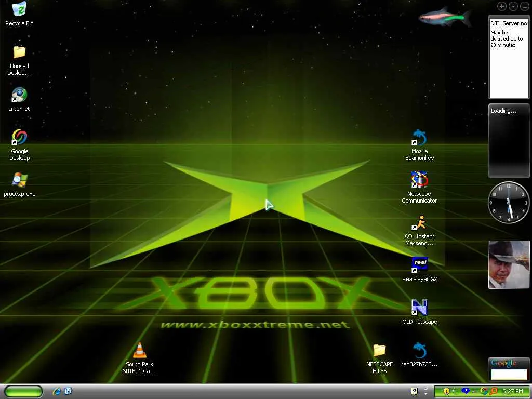This screenshot has height=399, width=532.
Task: Click the blue speech-bubble tray icon
Action: click(465, 391)
